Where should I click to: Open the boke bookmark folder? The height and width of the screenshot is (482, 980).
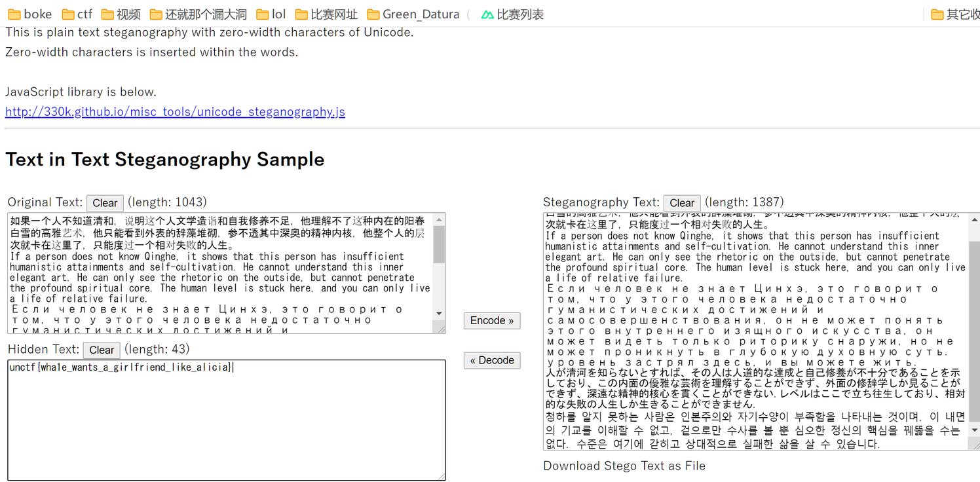[x=29, y=14]
